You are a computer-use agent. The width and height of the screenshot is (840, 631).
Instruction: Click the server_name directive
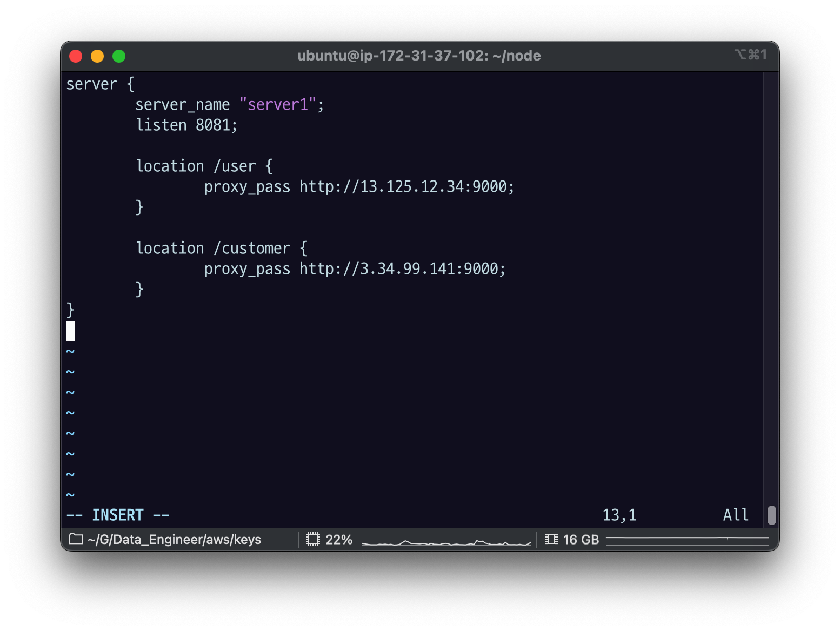183,105
